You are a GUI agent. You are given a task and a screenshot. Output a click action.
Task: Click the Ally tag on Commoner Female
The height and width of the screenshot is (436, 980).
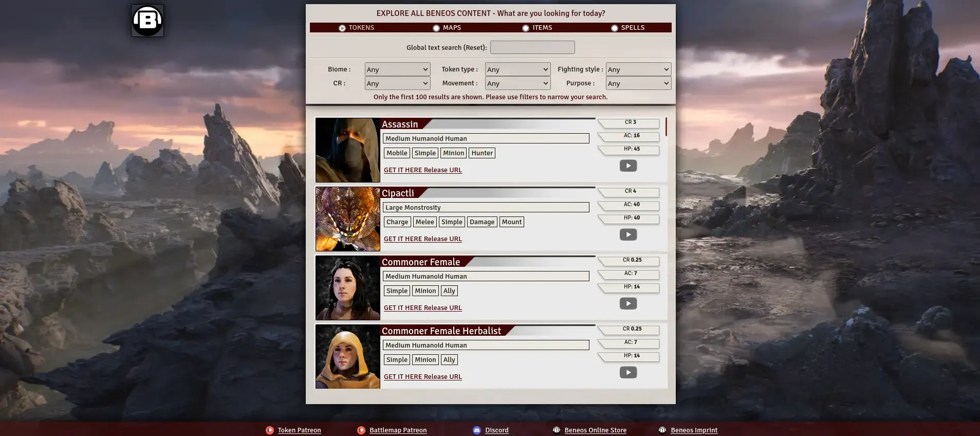[449, 291]
